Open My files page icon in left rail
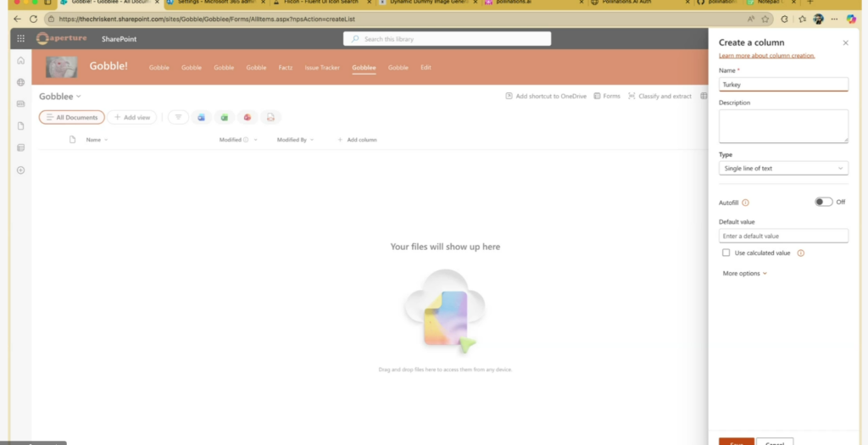The height and width of the screenshot is (445, 868). pos(20,125)
